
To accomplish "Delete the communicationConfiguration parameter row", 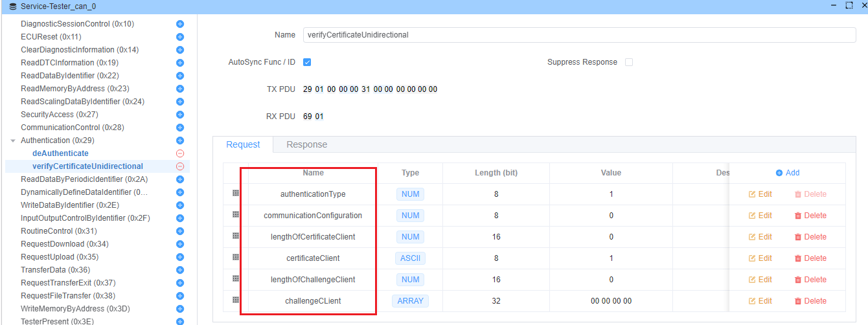I will point(810,216).
